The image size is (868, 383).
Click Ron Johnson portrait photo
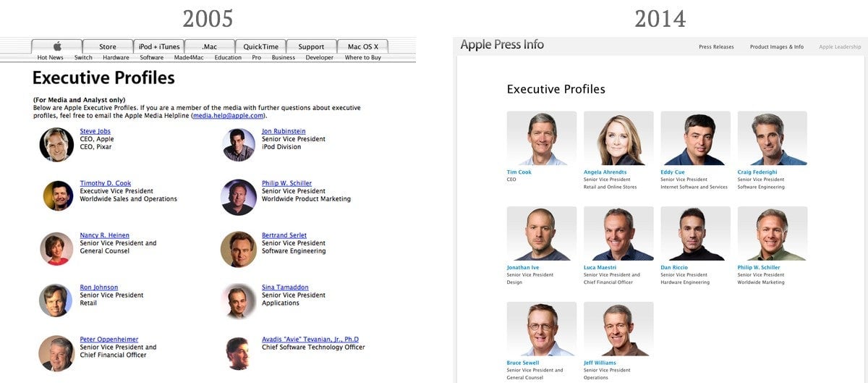coord(56,300)
